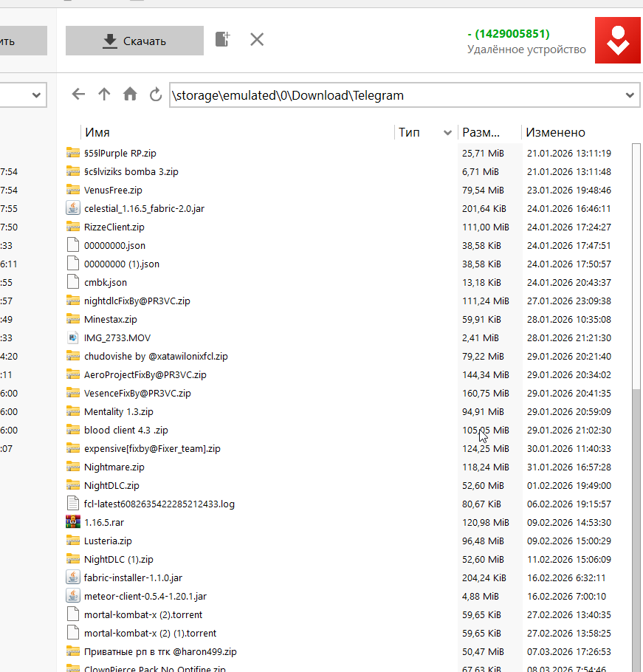Image resolution: width=643 pixels, height=672 pixels.
Task: Go up one folder level
Action: (104, 95)
